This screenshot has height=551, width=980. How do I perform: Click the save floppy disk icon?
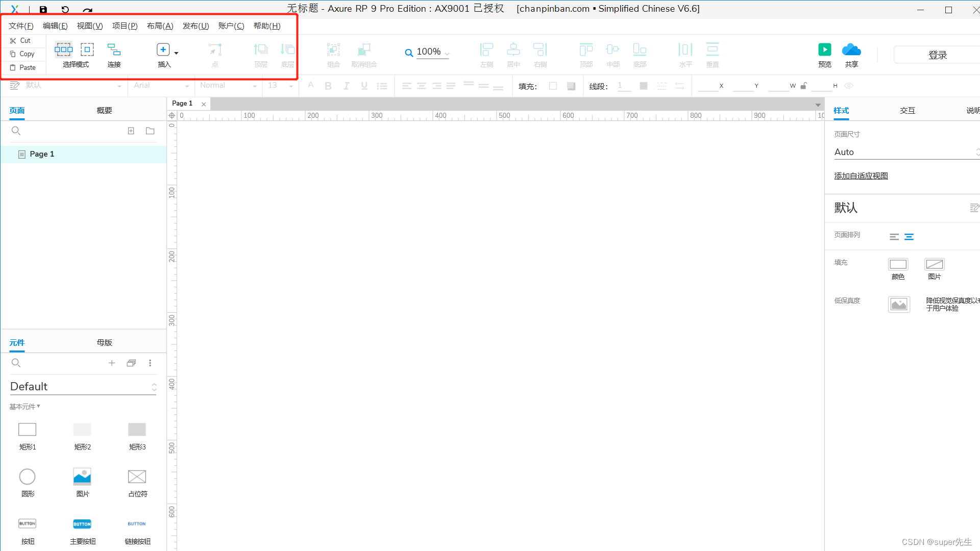coord(43,10)
